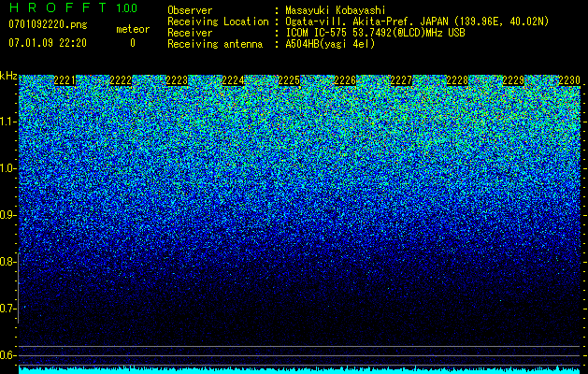Click the 'Receiver' field label
588x374 pixels.
click(190, 33)
